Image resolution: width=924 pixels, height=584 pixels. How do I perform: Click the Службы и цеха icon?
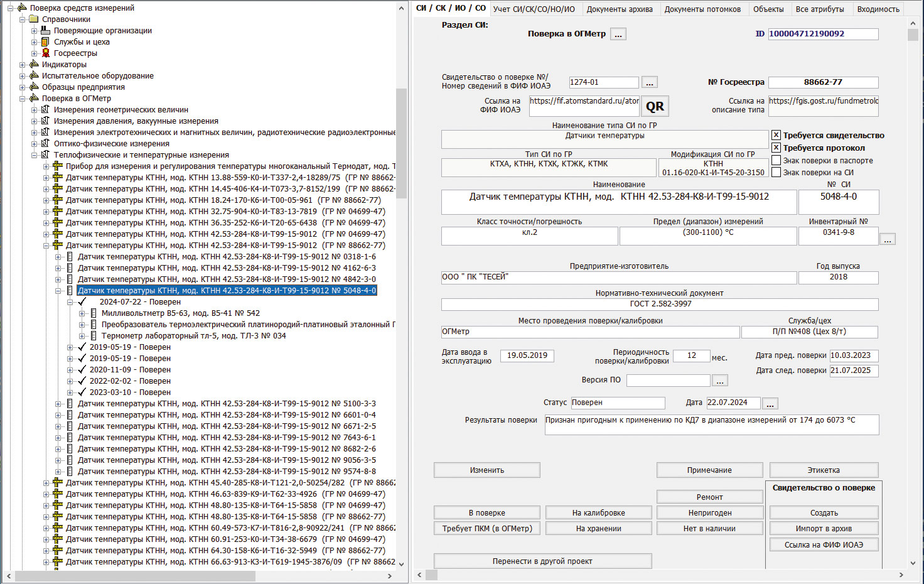point(45,42)
